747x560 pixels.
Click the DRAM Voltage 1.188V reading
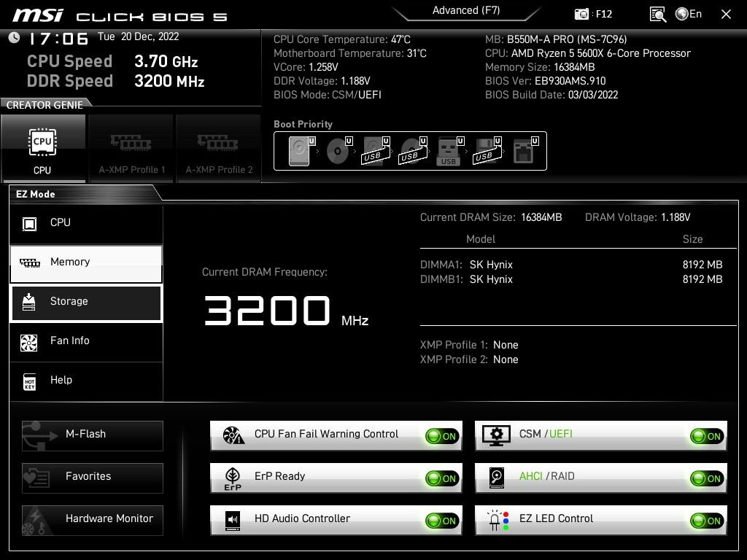pyautogui.click(x=638, y=217)
